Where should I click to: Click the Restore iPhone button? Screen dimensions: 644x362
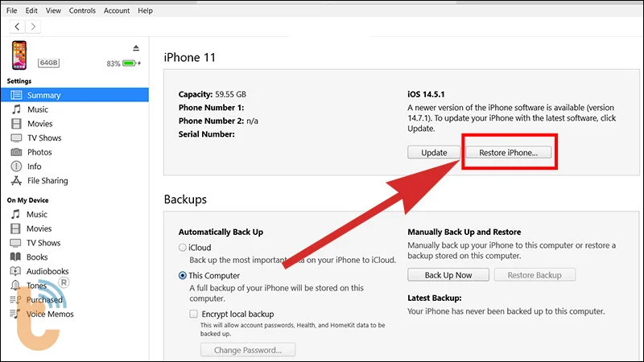click(509, 152)
